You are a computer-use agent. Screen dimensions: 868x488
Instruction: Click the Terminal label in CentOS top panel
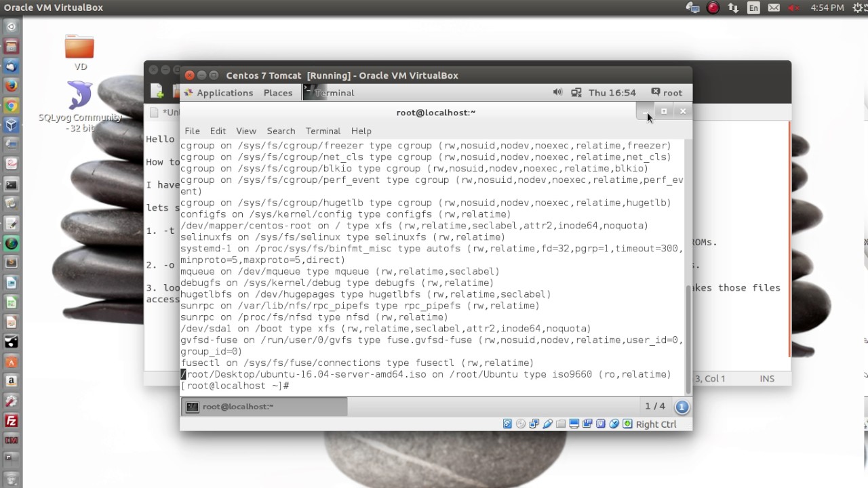[334, 93]
